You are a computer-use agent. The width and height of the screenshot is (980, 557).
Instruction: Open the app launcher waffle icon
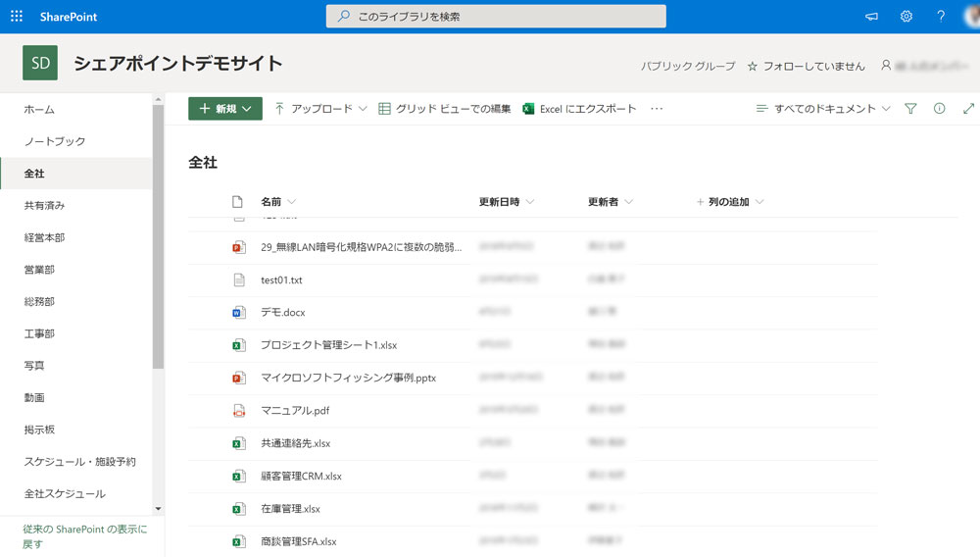[17, 17]
